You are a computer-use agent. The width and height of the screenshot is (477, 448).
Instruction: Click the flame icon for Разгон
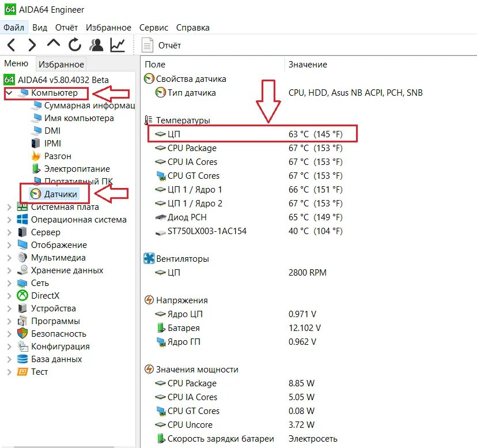pyautogui.click(x=36, y=156)
